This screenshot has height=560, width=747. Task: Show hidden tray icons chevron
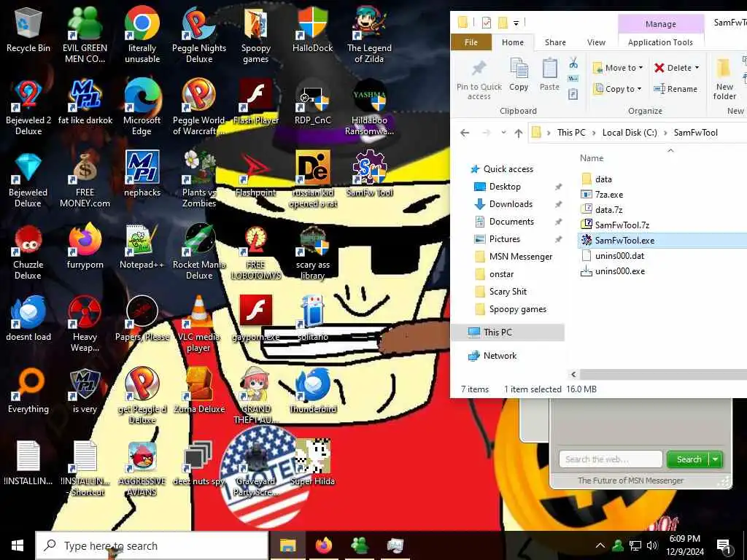pyautogui.click(x=600, y=545)
